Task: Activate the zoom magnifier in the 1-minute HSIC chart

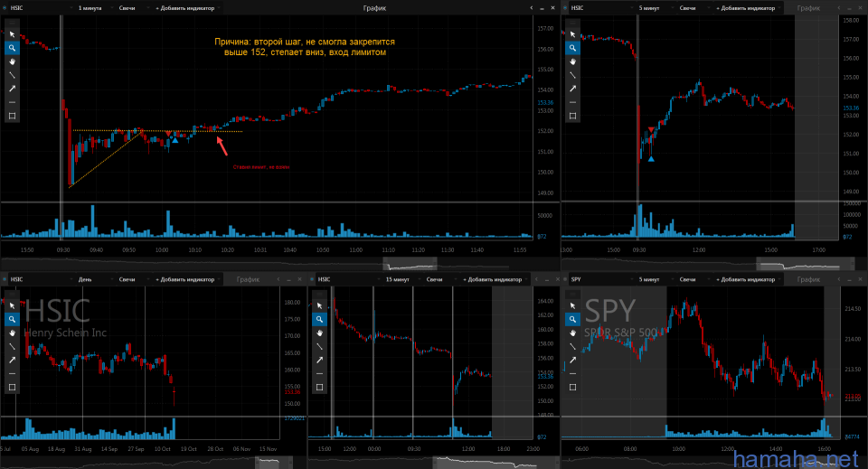Action: point(12,48)
